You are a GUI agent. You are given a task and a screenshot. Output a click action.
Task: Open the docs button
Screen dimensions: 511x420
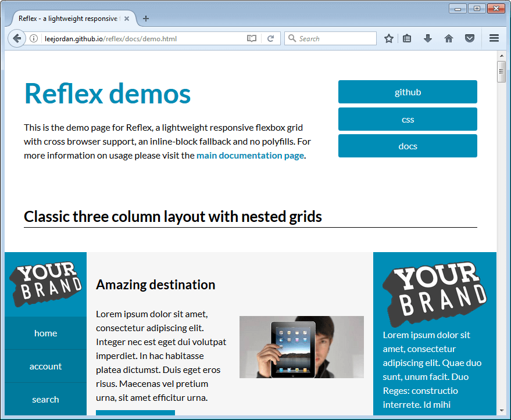click(x=408, y=146)
